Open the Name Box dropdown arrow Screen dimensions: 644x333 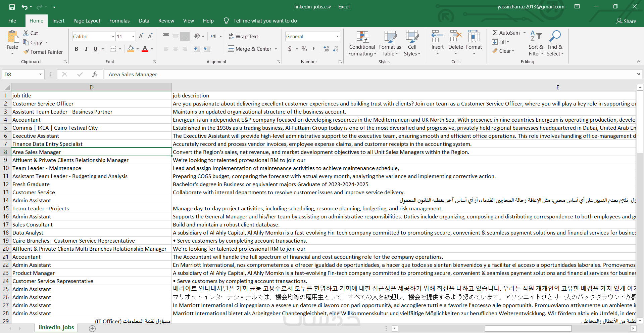tap(40, 74)
